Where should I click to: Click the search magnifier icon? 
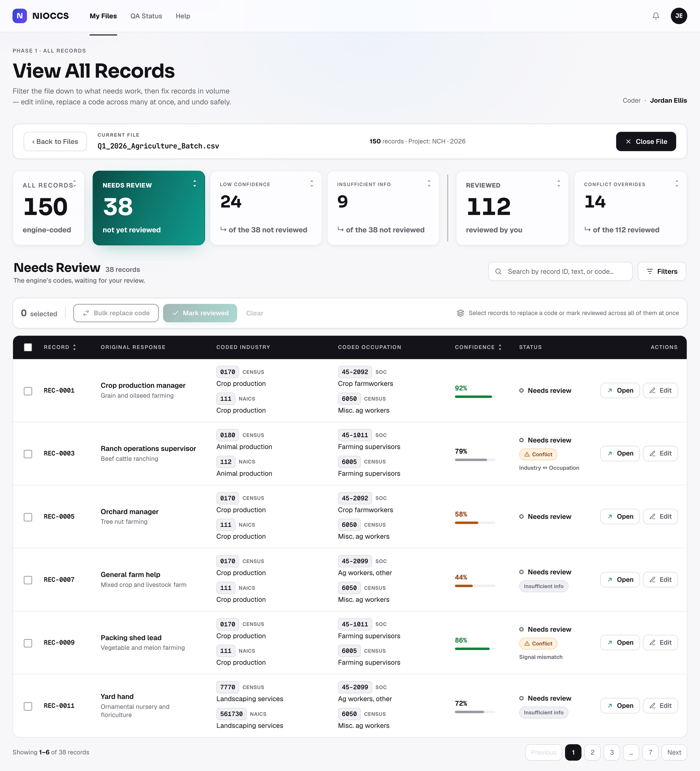click(498, 272)
